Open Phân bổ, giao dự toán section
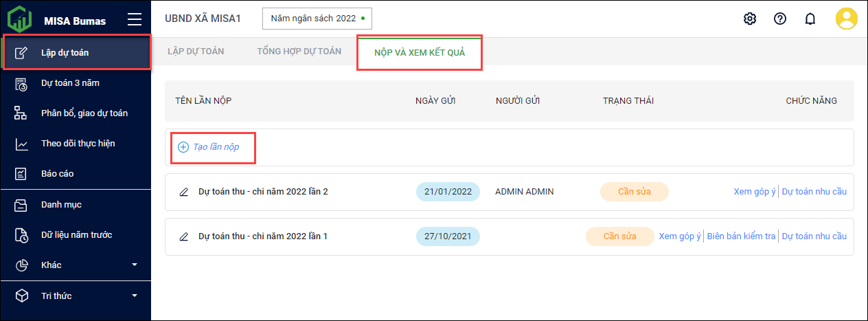This screenshot has width=868, height=321. 84,113
